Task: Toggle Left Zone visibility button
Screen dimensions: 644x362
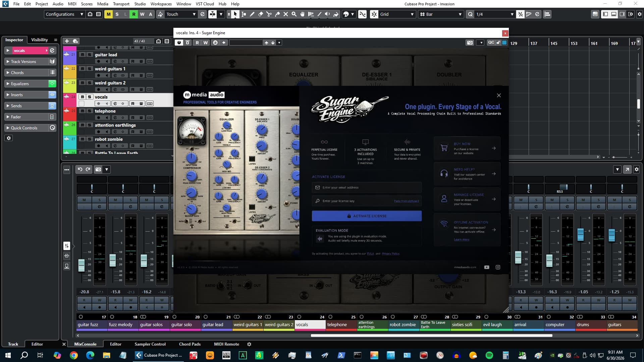Action: pyautogui.click(x=605, y=14)
